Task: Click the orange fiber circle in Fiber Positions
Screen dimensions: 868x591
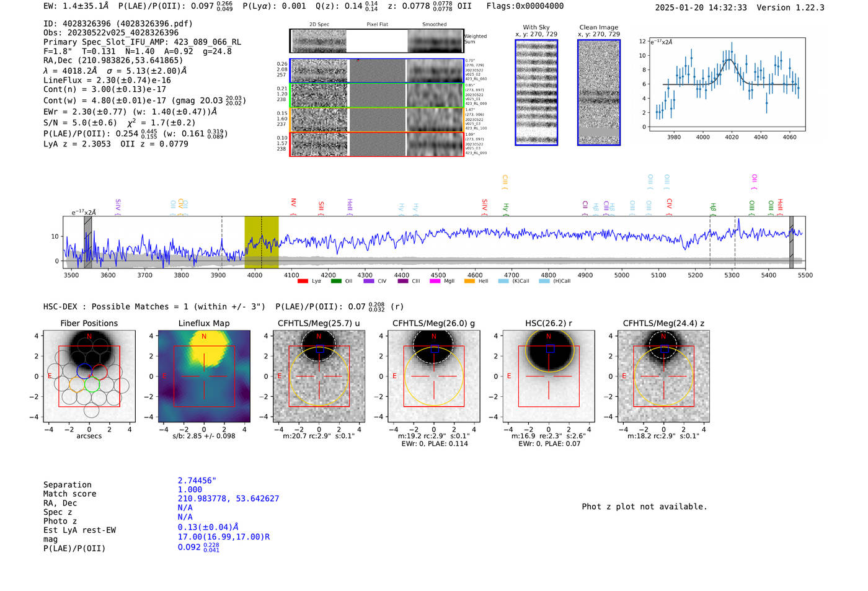Action: (77, 384)
